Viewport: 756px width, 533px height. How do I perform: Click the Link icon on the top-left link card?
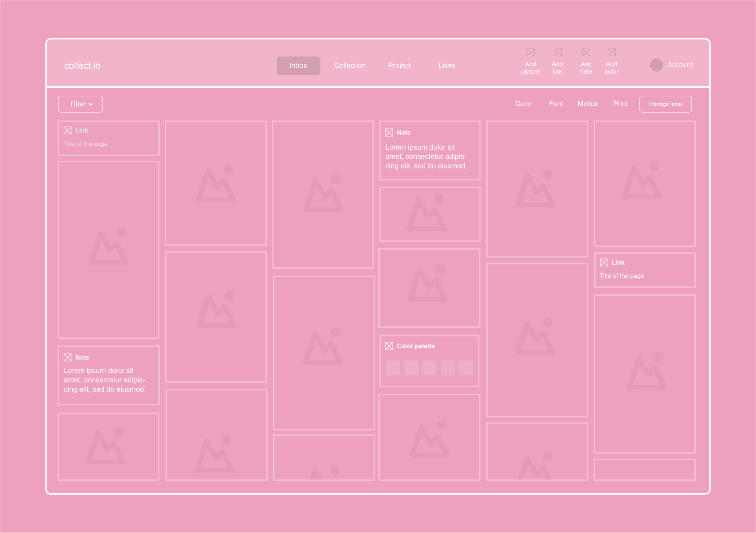coord(67,130)
